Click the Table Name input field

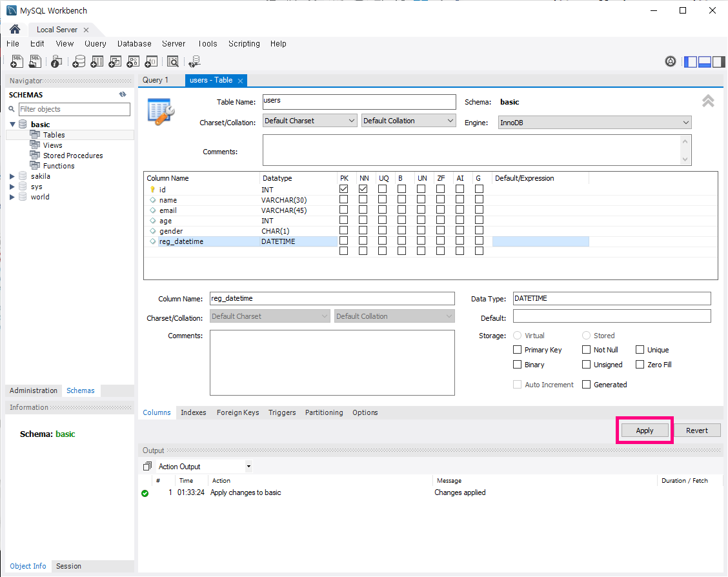point(359,102)
